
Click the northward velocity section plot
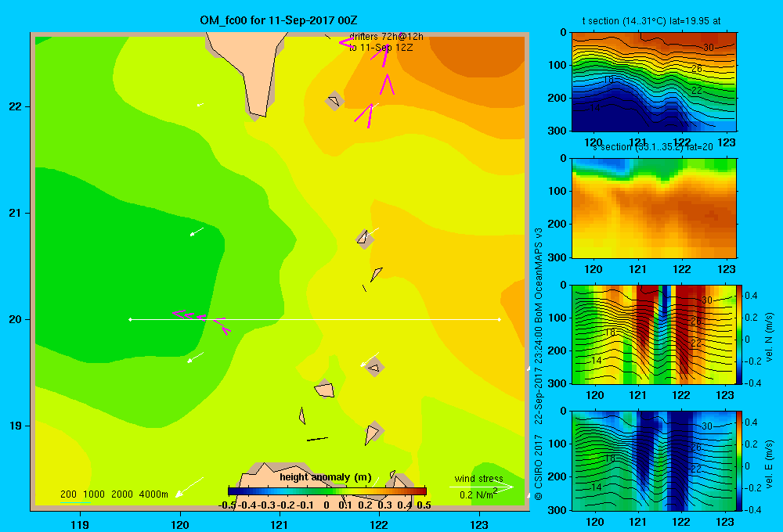click(654, 334)
